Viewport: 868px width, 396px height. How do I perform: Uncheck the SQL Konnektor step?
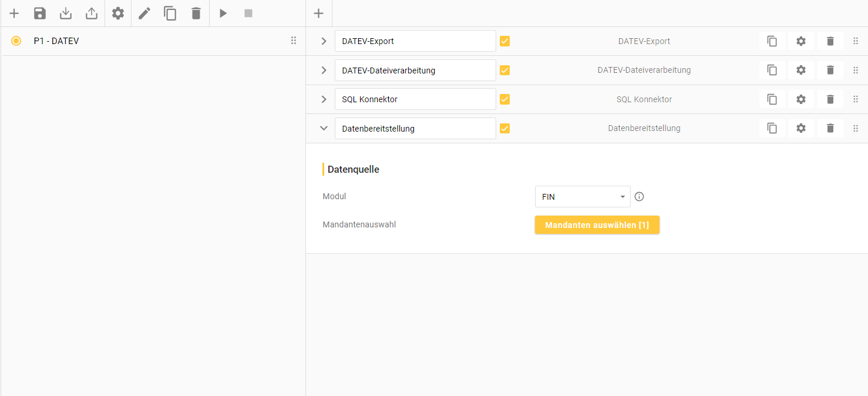click(x=504, y=99)
